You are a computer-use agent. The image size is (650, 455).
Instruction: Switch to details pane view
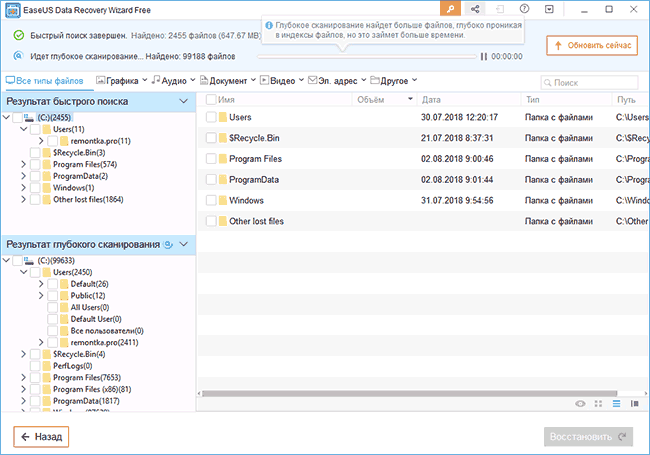click(634, 404)
